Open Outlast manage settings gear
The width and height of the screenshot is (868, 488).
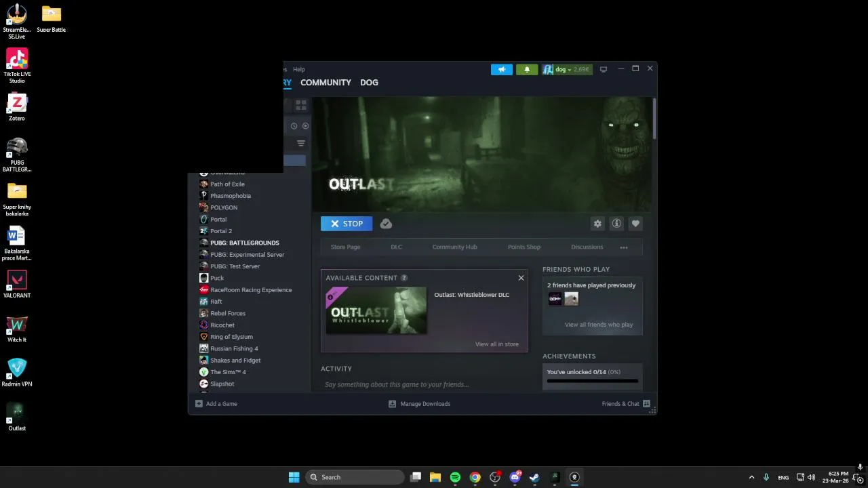[x=597, y=224]
